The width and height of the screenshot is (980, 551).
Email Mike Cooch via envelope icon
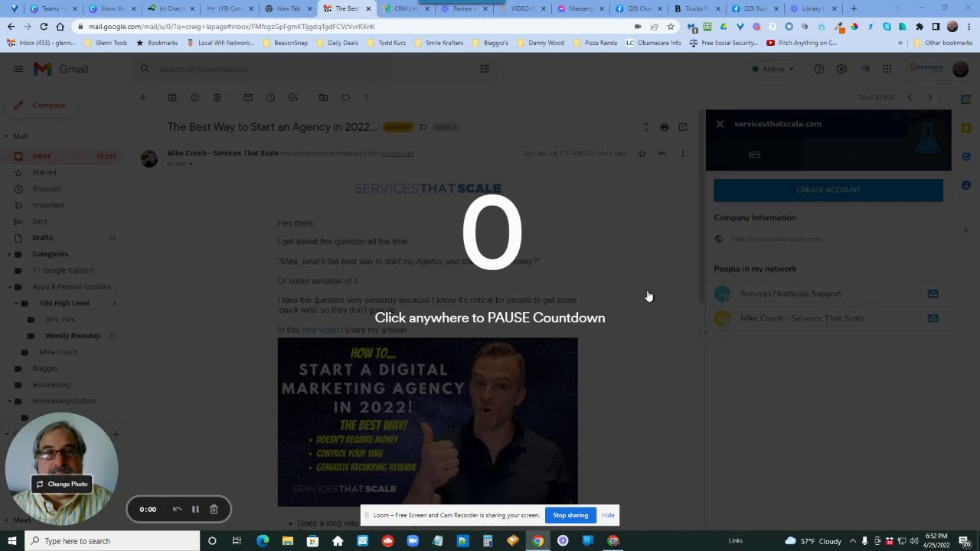click(x=933, y=318)
